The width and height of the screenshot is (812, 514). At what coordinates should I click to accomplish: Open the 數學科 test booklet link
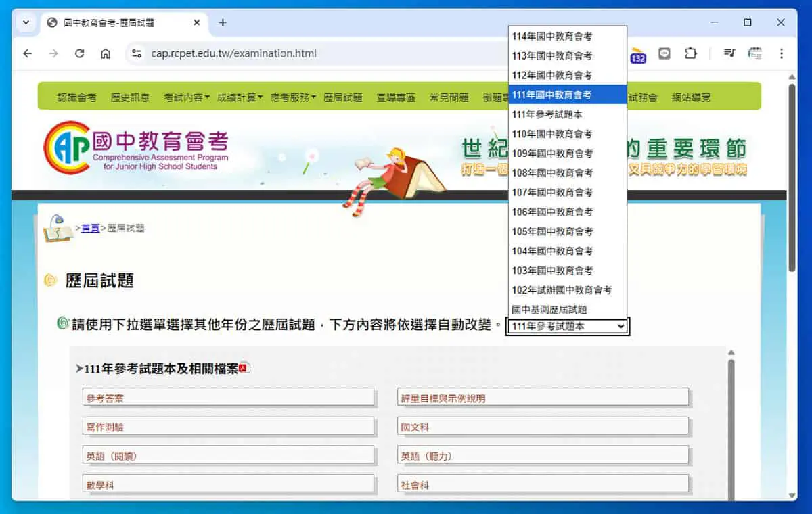click(228, 484)
